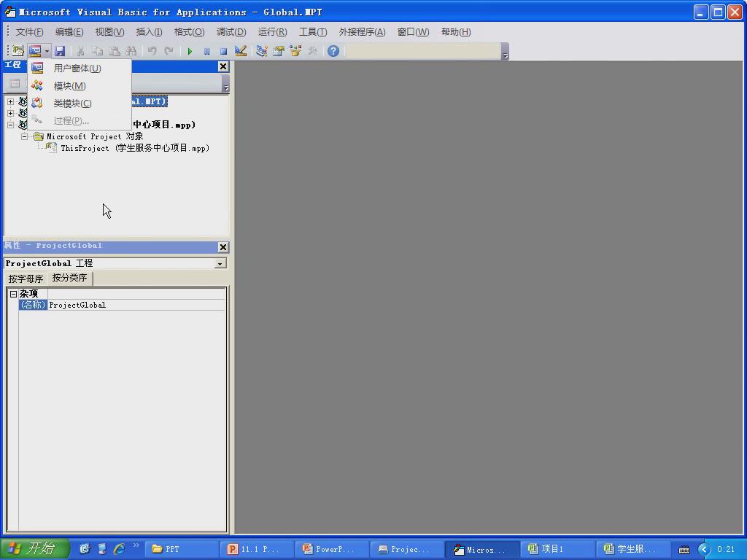Viewport: 747px width, 560px height.
Task: Close the 属性 - ProjectGlobal properties panel
Action: point(223,247)
